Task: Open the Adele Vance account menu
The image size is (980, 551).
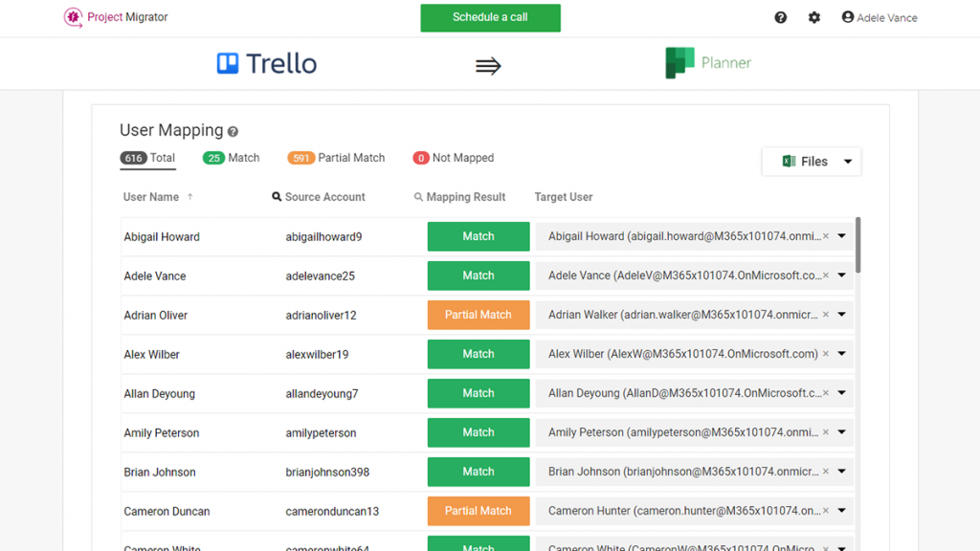Action: click(879, 17)
